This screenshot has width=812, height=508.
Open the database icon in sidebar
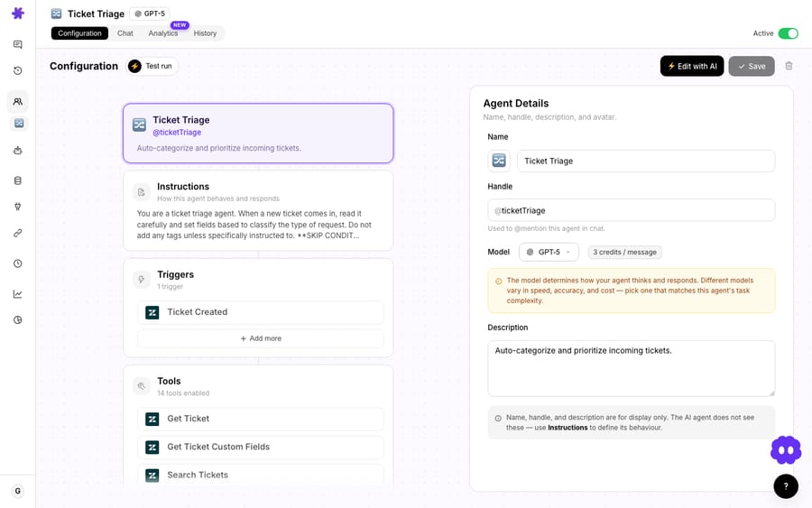18,180
